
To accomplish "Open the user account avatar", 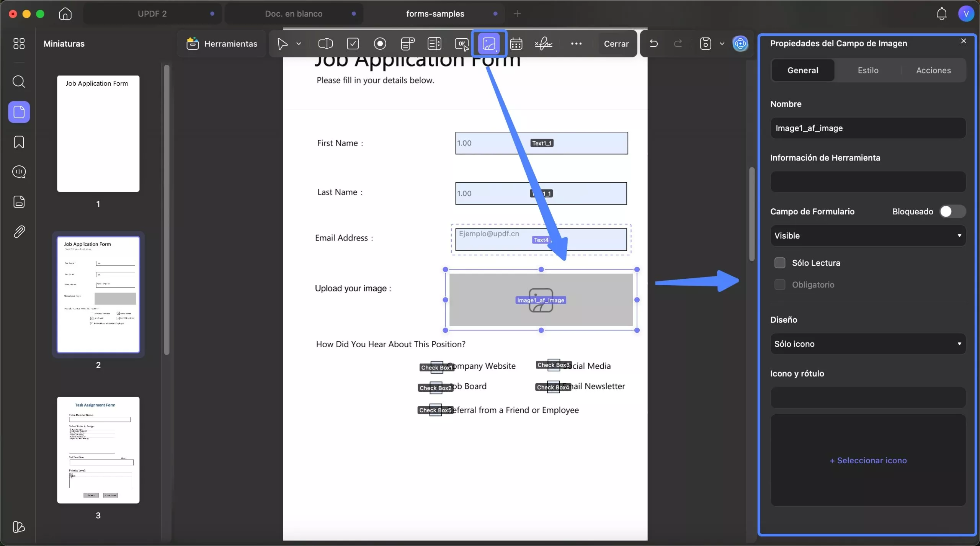I will click(x=966, y=14).
